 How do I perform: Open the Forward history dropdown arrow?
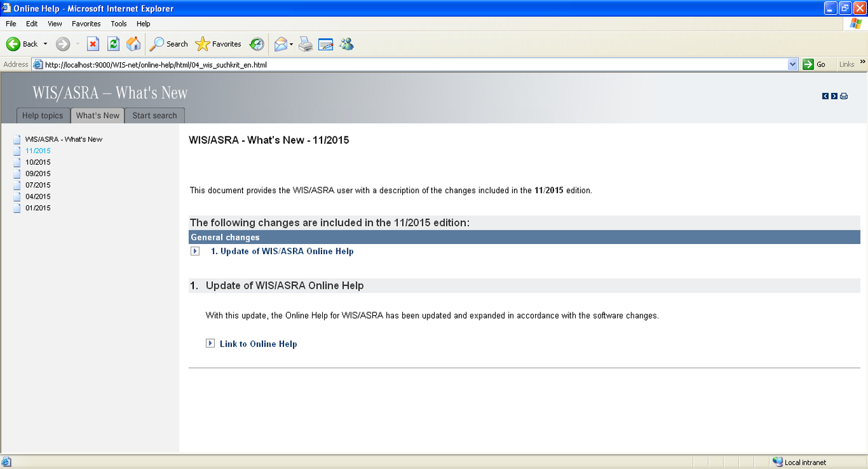(77, 44)
